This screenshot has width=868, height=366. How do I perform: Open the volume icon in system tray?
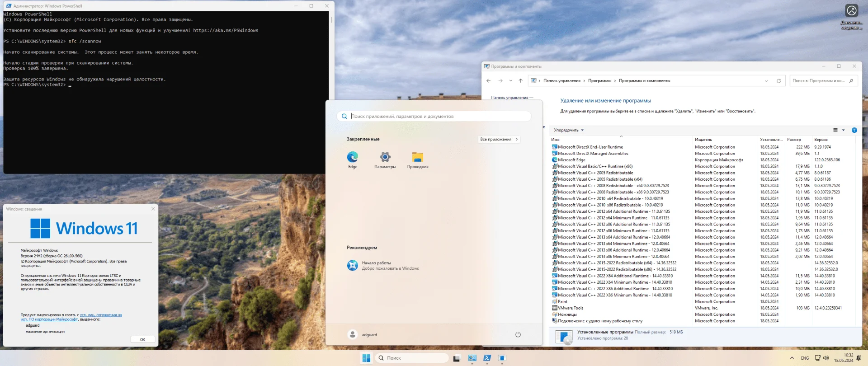(x=826, y=358)
